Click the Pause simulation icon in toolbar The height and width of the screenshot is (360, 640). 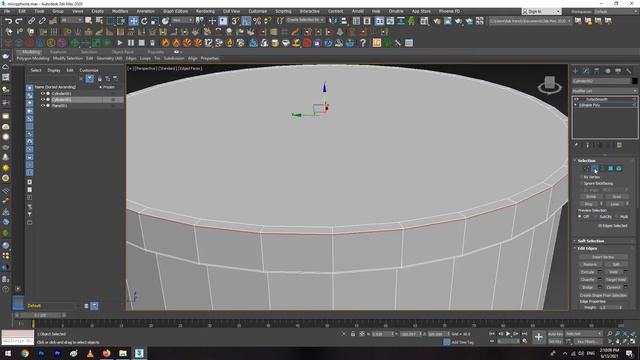(131, 42)
